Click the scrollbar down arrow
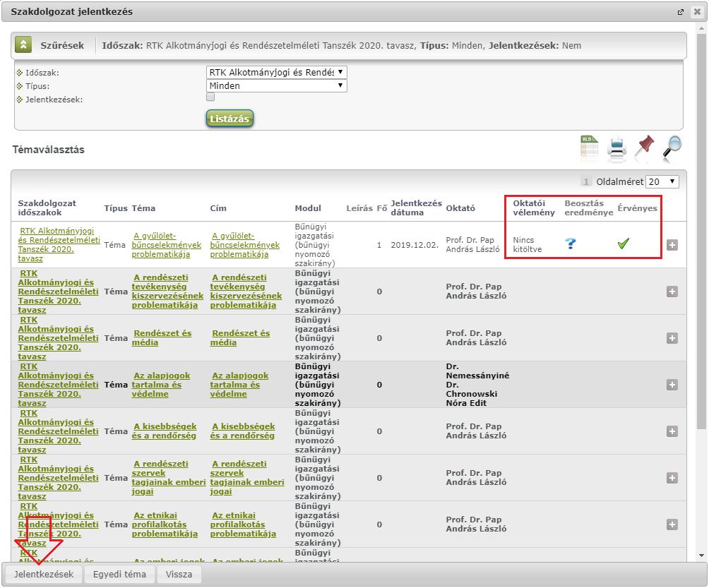Viewport: 709px width, 588px height. [x=701, y=556]
